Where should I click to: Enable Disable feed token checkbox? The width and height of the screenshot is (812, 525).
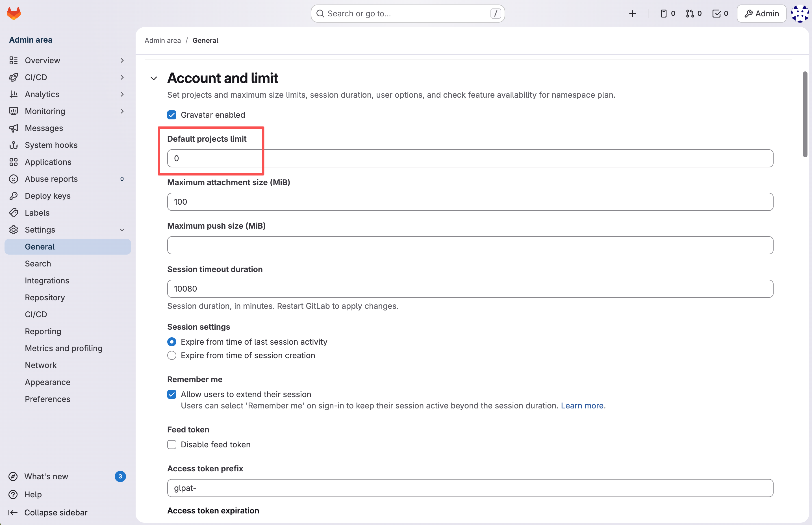pos(171,445)
